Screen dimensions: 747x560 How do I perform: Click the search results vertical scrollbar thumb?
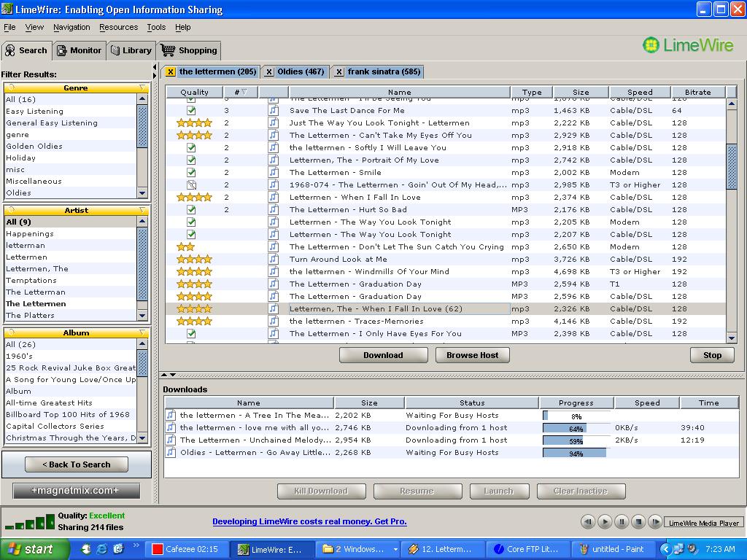732,167
